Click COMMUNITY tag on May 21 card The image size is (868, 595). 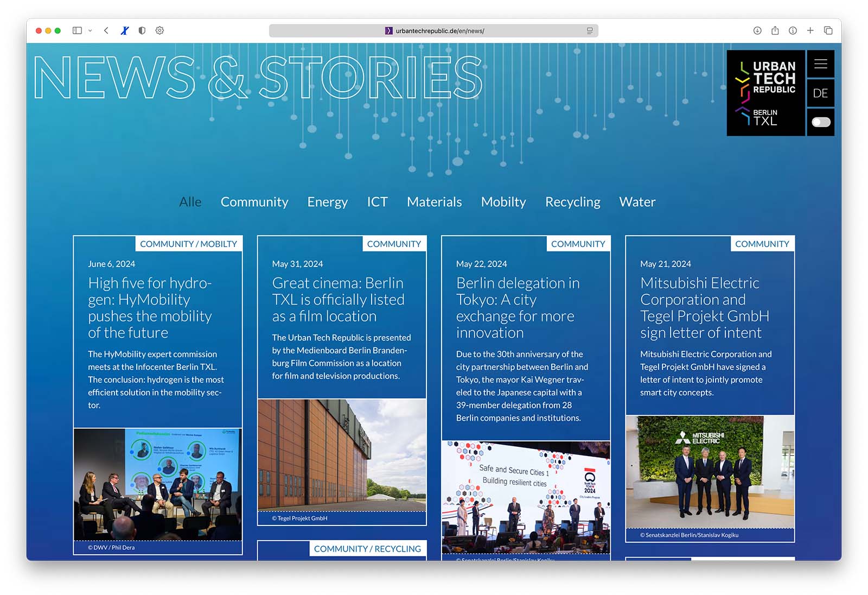coord(762,244)
